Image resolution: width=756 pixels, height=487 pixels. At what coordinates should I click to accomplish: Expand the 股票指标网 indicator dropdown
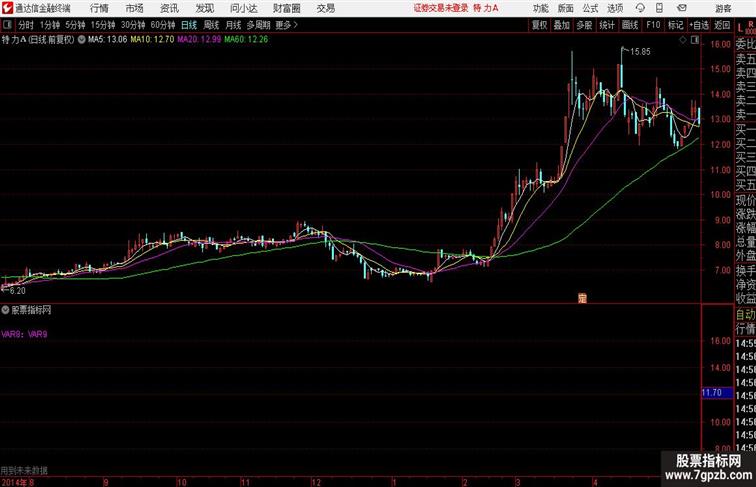(x=5, y=310)
